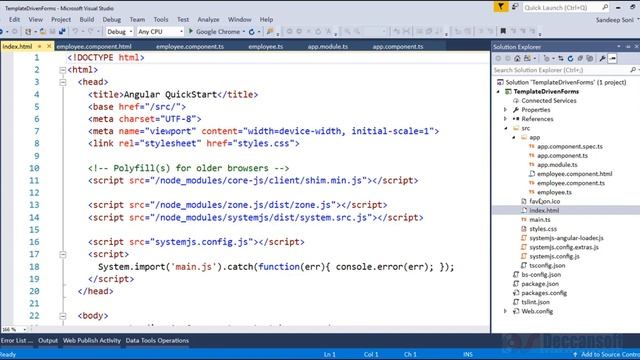Toggle auto-hide pin of Solution Explorer

click(628, 47)
